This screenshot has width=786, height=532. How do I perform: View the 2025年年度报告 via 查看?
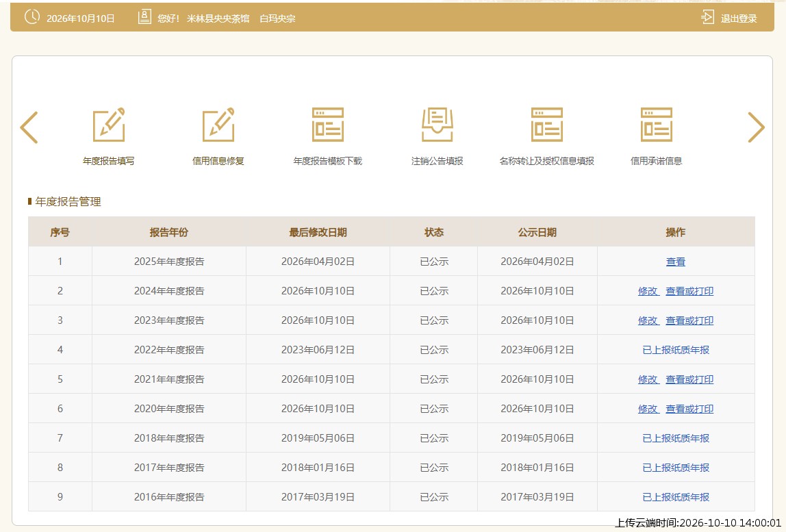click(x=676, y=262)
